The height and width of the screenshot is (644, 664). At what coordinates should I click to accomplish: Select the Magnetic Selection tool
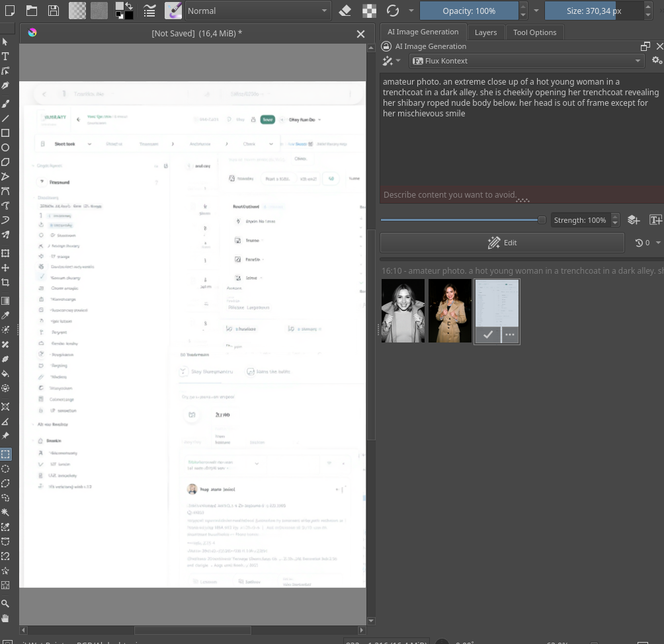coord(5,556)
